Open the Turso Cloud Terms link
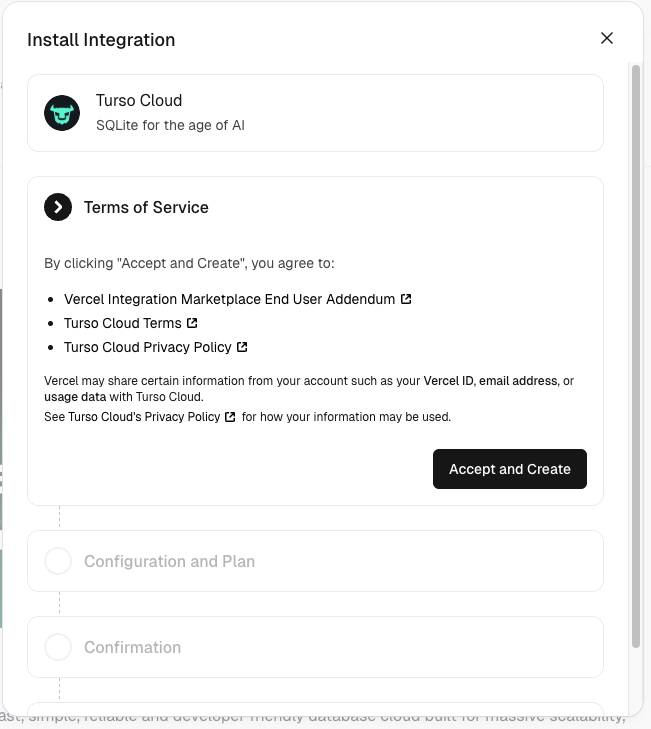 (122, 323)
